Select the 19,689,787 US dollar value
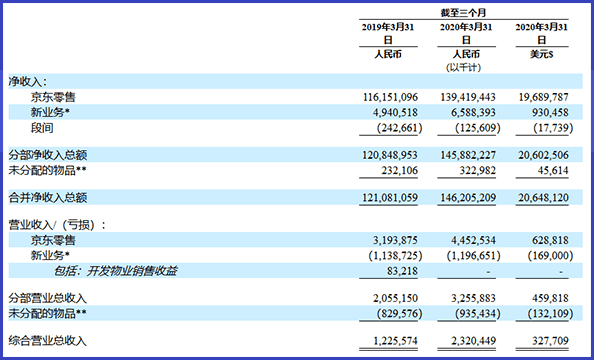Viewport: 594px width, 360px height. [x=544, y=97]
